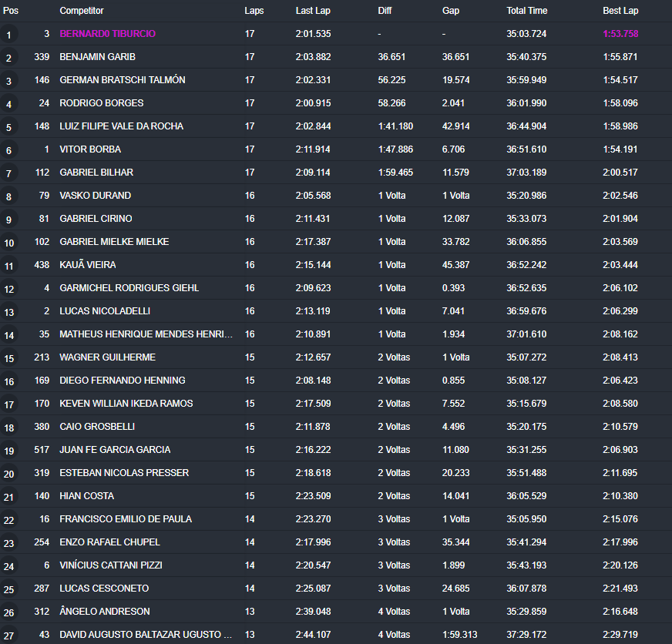Select RODRIGO BORGES name
The image size is (672, 644).
(x=102, y=103)
